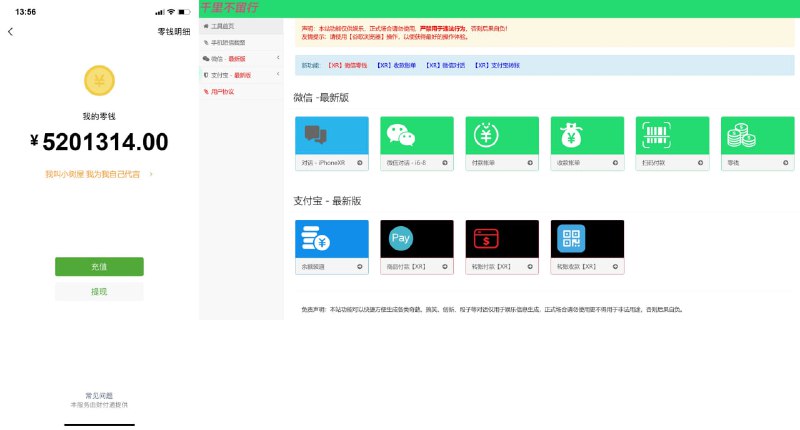Click the 提现 button

[99, 291]
